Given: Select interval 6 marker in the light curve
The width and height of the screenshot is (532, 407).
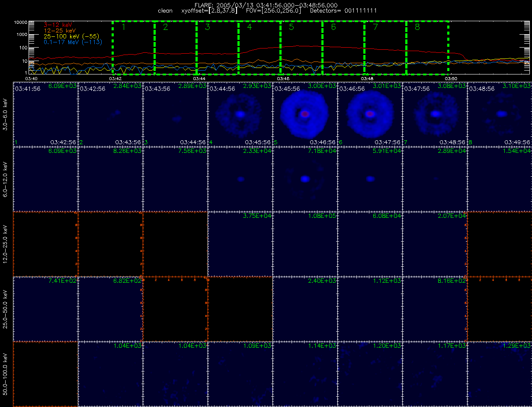Looking at the screenshot, I should [x=333, y=27].
